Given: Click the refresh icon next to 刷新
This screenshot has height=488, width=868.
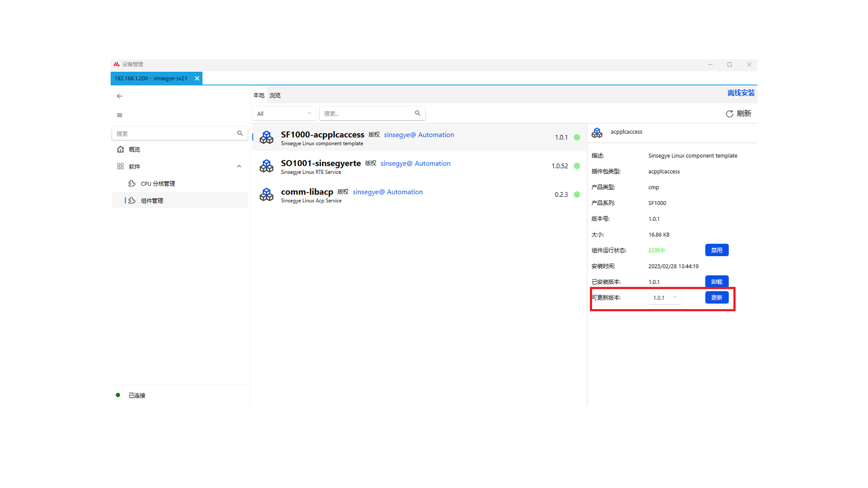Looking at the screenshot, I should coord(729,114).
